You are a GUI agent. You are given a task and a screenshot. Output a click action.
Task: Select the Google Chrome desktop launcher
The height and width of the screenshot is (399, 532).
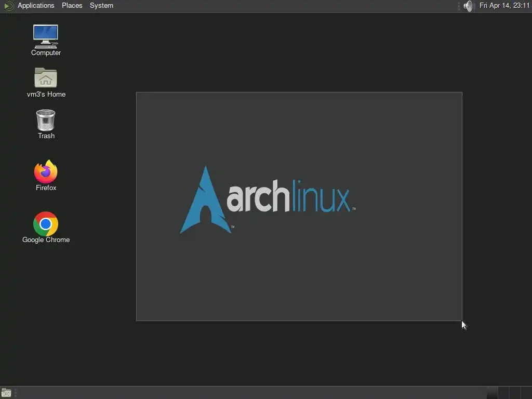click(x=46, y=228)
